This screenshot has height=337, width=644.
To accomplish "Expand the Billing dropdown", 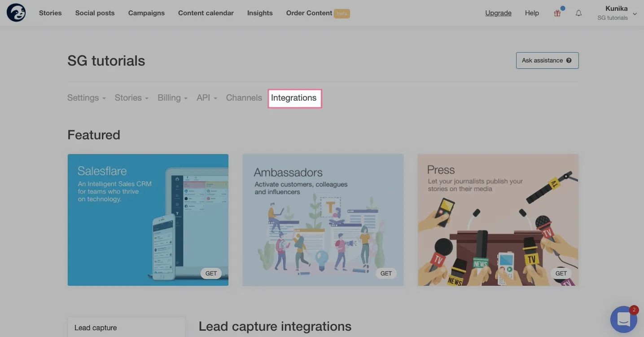I will pos(173,98).
